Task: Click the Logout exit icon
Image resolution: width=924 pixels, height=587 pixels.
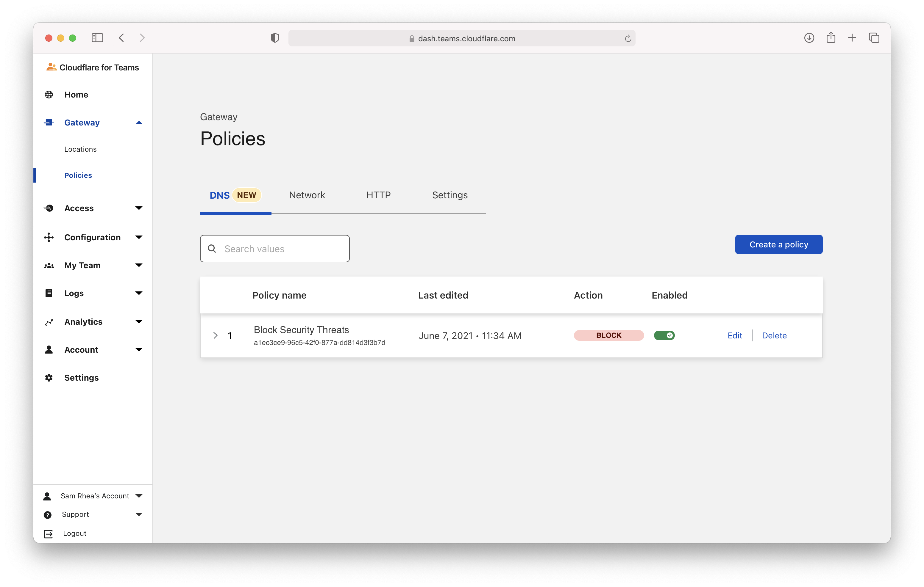Action: tap(48, 533)
